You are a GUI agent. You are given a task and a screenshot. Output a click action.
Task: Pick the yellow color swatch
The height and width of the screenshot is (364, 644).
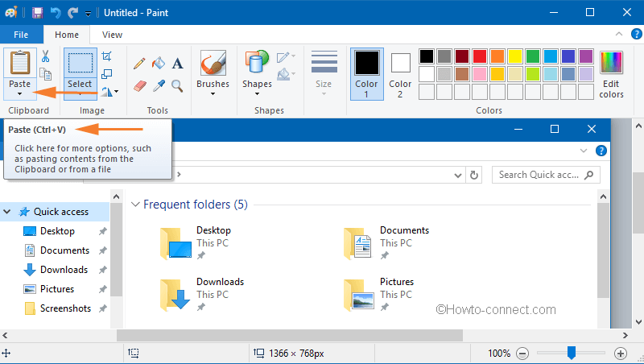(515, 56)
